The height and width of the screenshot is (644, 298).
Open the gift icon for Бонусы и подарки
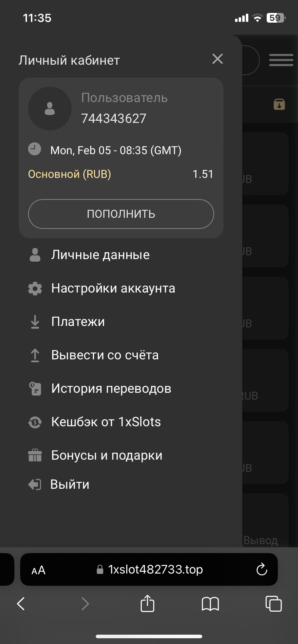click(x=35, y=455)
